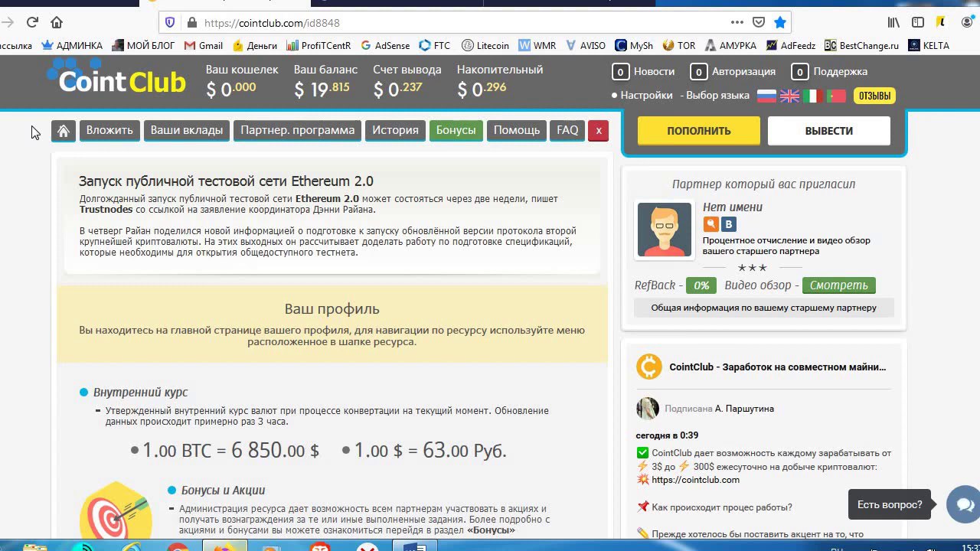Click the CointClub site logo
980x551 pixels.
(x=116, y=77)
